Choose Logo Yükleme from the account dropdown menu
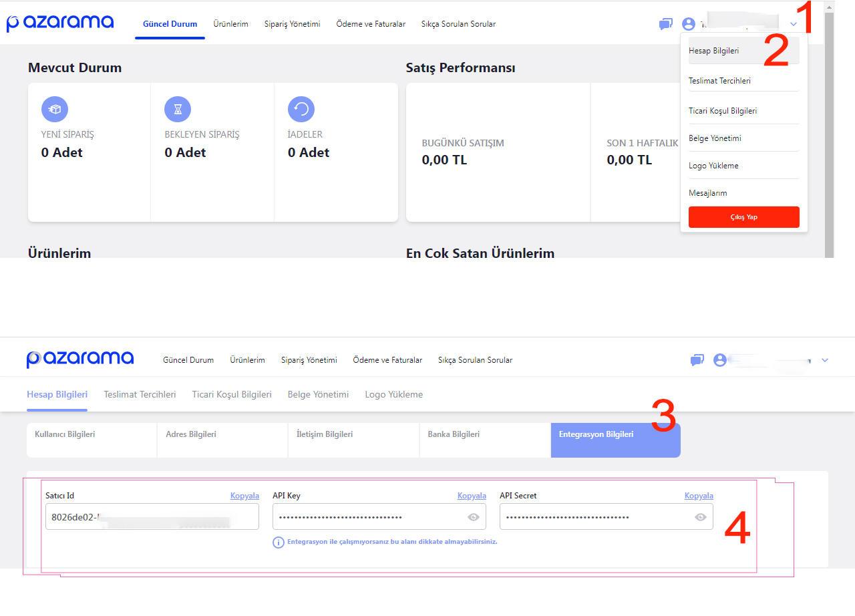The image size is (855, 616). click(x=744, y=166)
